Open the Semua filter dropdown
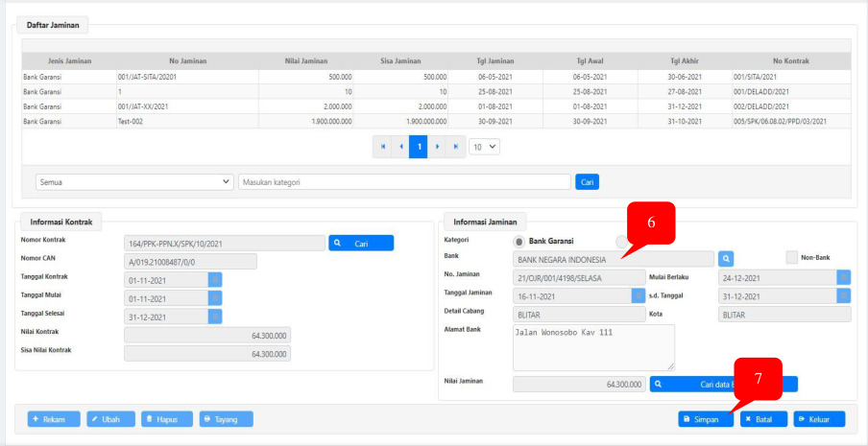Image resolution: width=868 pixels, height=446 pixels. pos(134,181)
